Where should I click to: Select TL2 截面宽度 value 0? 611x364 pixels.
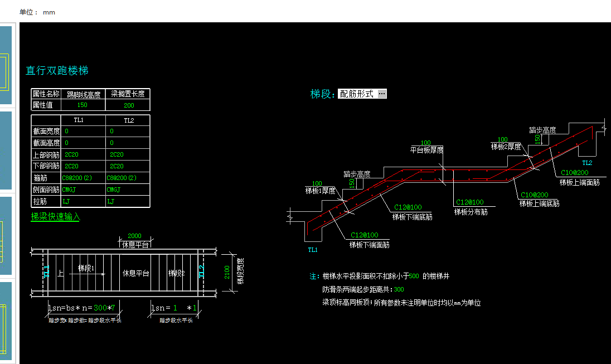(112, 132)
